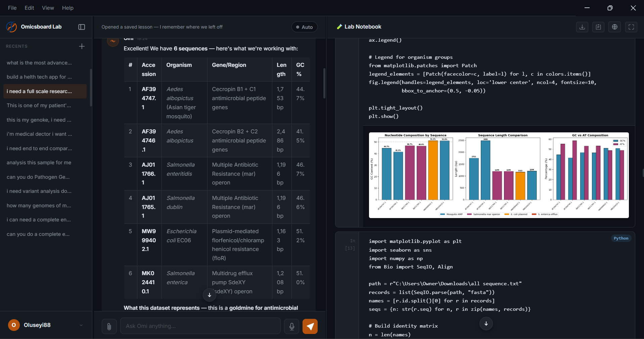644x339 pixels.
Task: Open chat 'build a helth tech app for'
Action: (x=45, y=77)
